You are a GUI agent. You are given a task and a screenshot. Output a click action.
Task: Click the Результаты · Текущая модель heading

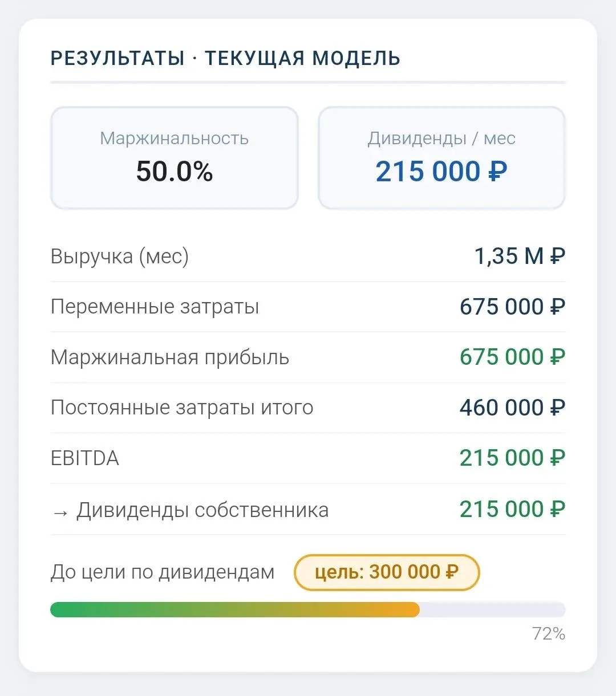tap(226, 58)
